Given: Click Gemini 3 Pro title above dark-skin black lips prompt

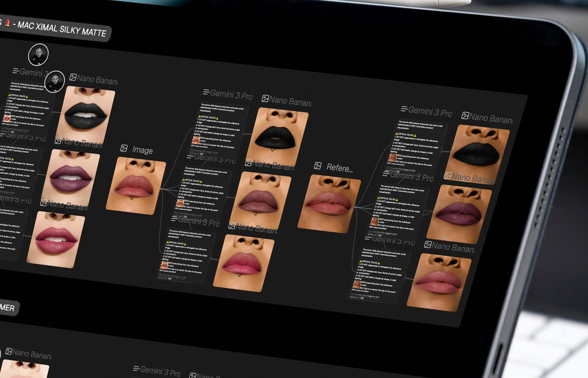Looking at the screenshot, I should point(430,112).
